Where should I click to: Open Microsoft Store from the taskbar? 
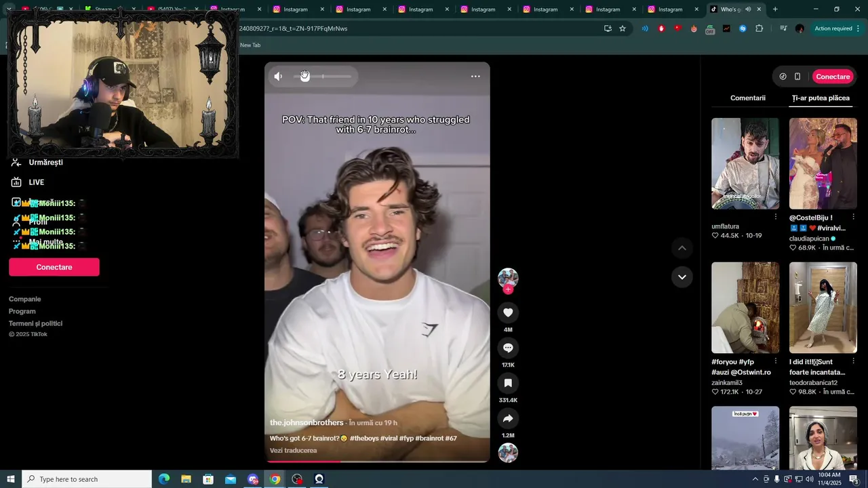tap(208, 479)
